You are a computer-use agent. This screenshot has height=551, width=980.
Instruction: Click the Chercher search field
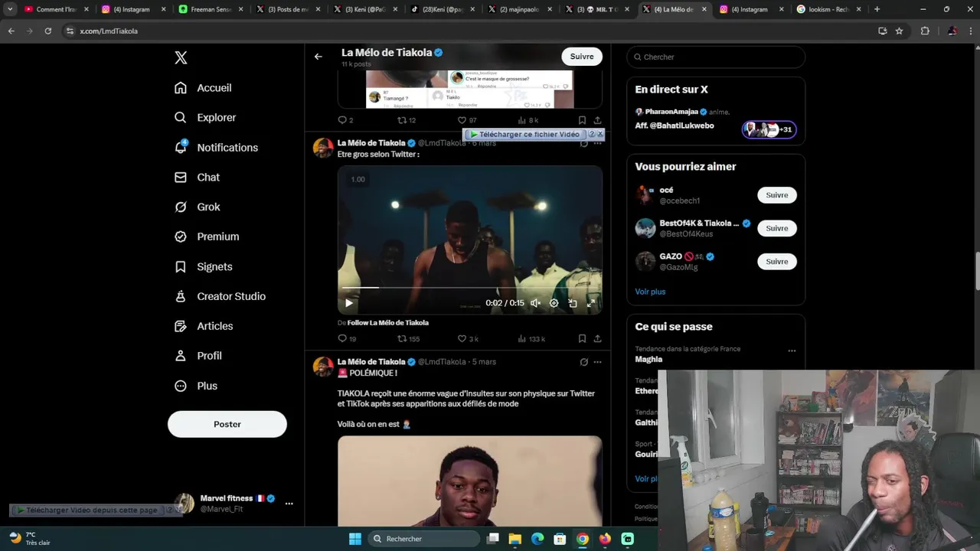pos(716,57)
